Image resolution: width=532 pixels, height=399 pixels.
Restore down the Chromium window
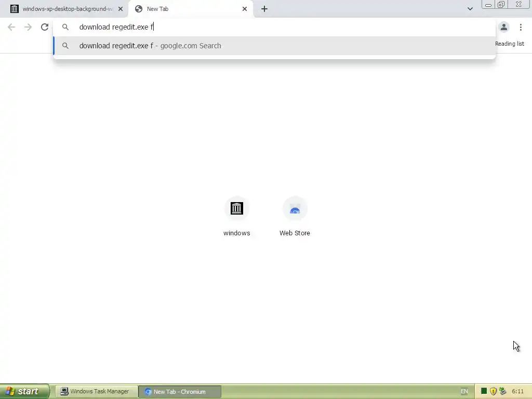(x=501, y=5)
